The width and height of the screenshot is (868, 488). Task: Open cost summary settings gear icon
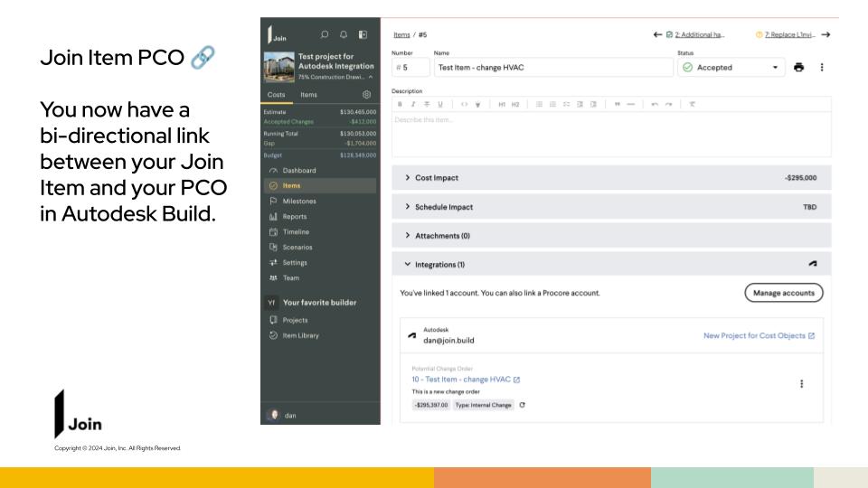(366, 95)
